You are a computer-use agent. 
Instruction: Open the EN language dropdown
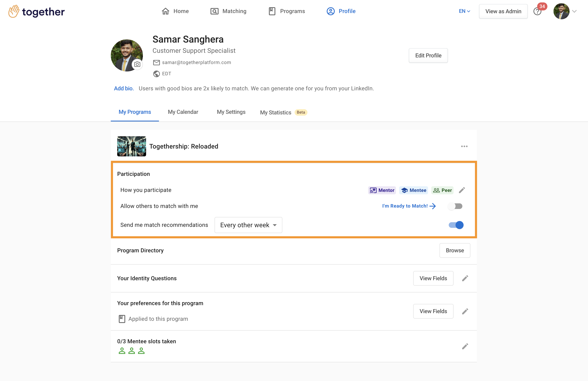click(x=464, y=11)
